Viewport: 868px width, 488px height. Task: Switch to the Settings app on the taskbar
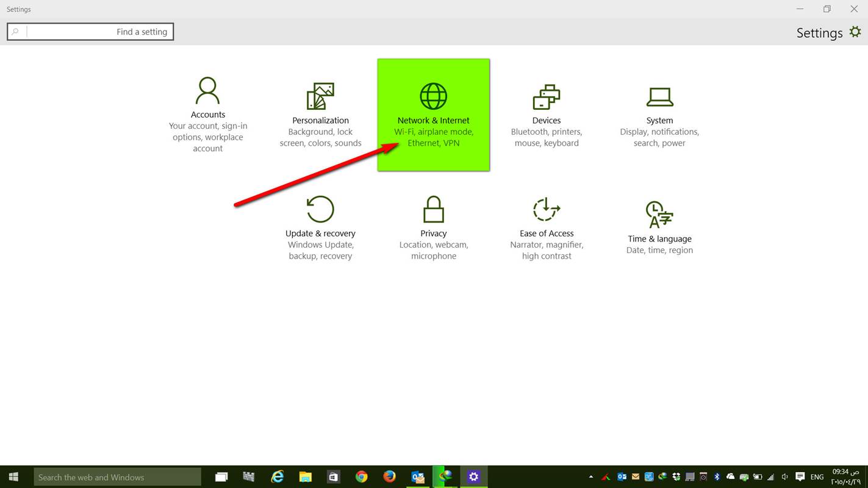(x=474, y=477)
